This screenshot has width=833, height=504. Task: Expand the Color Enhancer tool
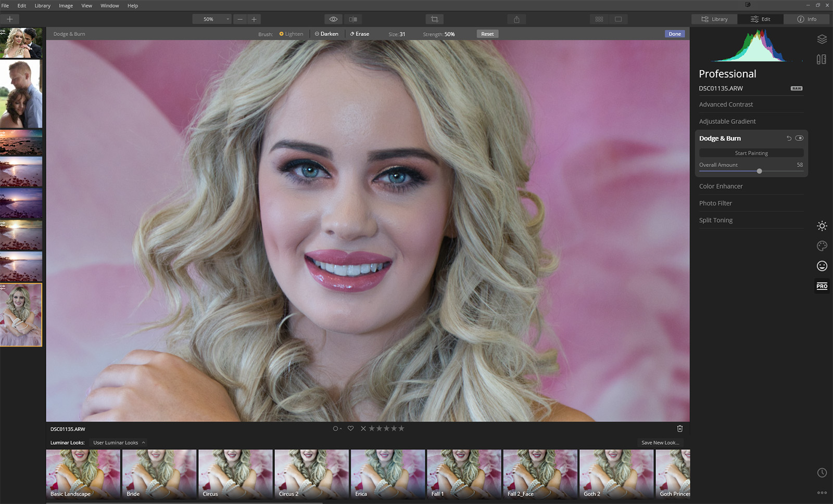(x=721, y=186)
